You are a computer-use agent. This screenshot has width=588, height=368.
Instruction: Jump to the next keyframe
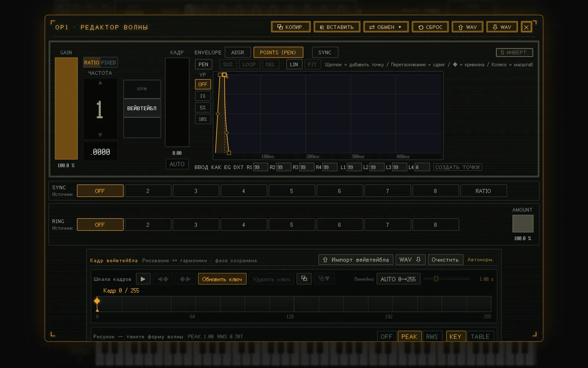(185, 279)
